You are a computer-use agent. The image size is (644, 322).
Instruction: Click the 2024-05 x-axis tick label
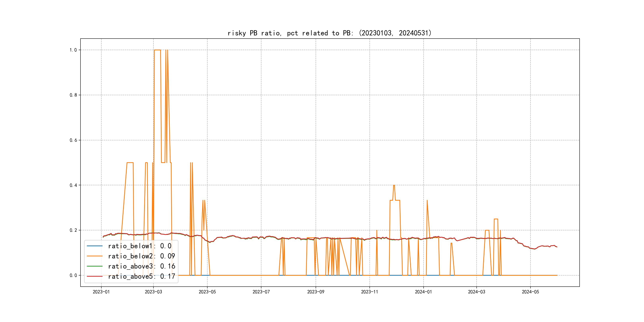click(x=530, y=292)
